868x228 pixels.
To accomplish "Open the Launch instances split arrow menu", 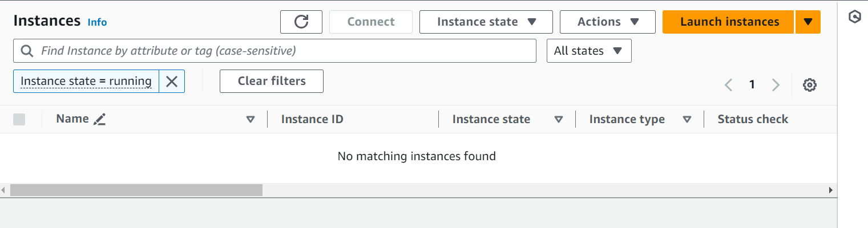I will tap(808, 22).
